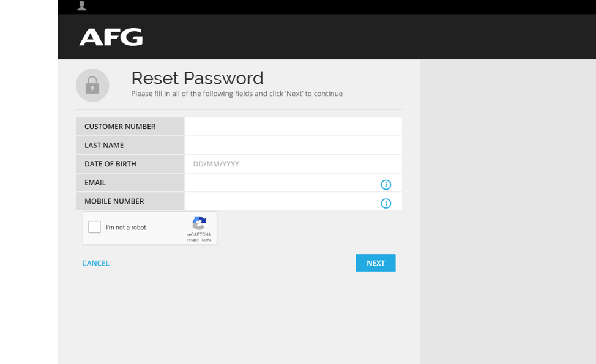Click the padlock icon beside Reset Password

[x=92, y=85]
